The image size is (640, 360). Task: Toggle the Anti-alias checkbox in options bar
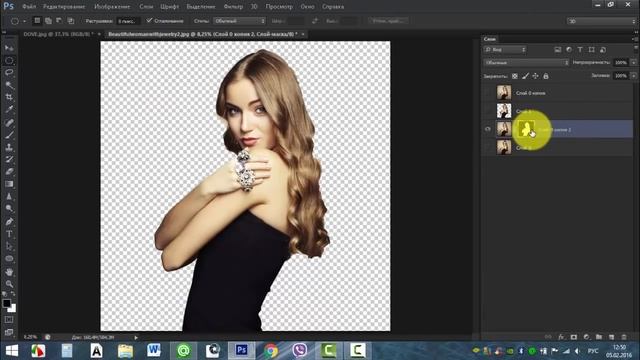point(149,20)
